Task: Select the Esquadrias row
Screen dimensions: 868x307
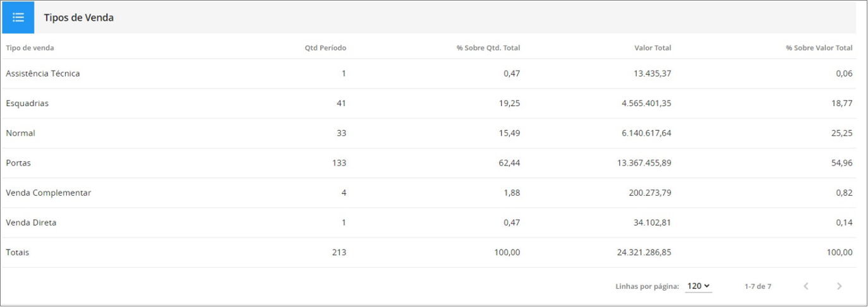Action: [x=27, y=104]
